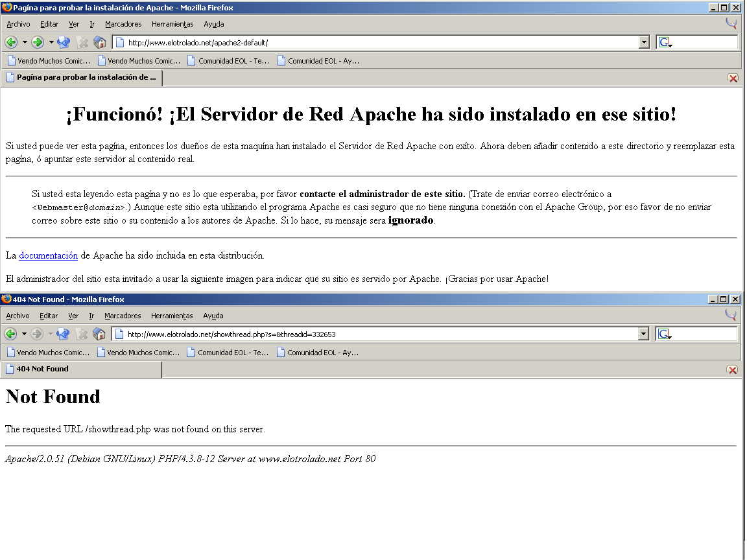Image resolution: width=747 pixels, height=560 pixels.
Task: Maximize the 404 Not Found Firefox window
Action: (723, 299)
